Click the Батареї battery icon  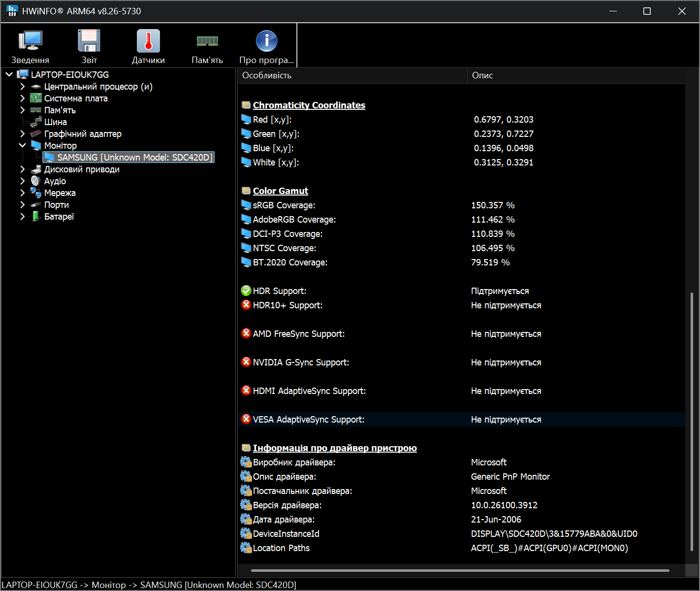(36, 216)
